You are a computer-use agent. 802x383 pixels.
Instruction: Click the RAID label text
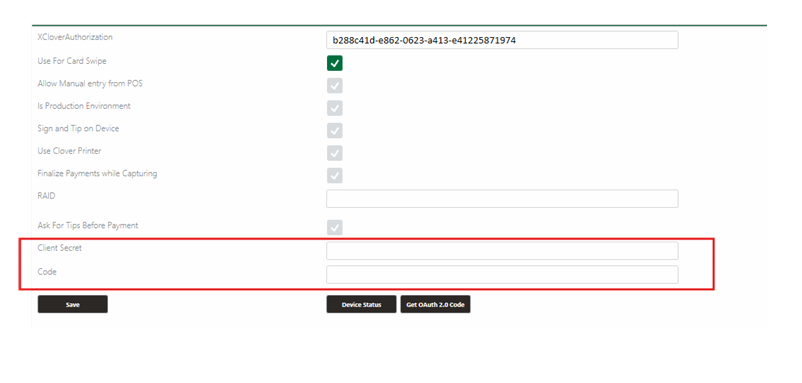pyautogui.click(x=46, y=196)
